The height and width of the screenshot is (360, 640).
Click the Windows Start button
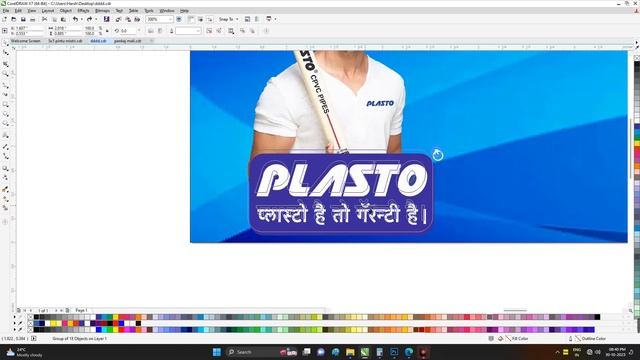(217, 352)
